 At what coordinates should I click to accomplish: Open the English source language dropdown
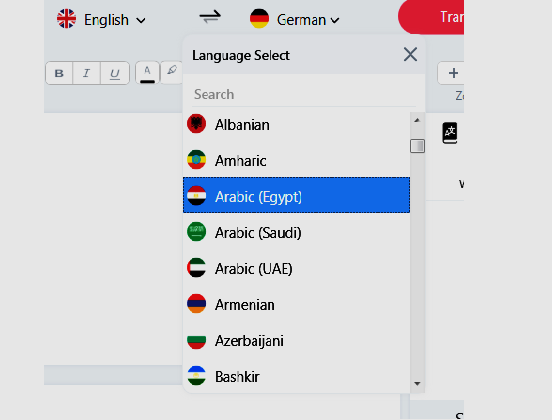coord(101,19)
